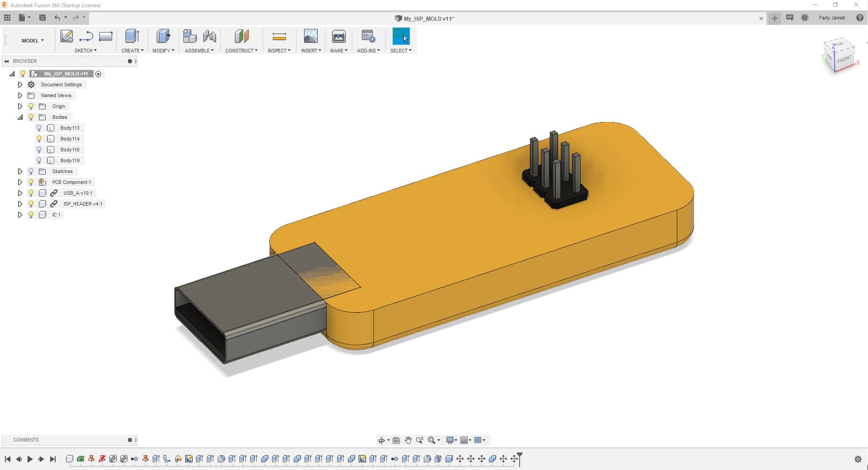Open the MODEL workspace dropdown

click(33, 41)
